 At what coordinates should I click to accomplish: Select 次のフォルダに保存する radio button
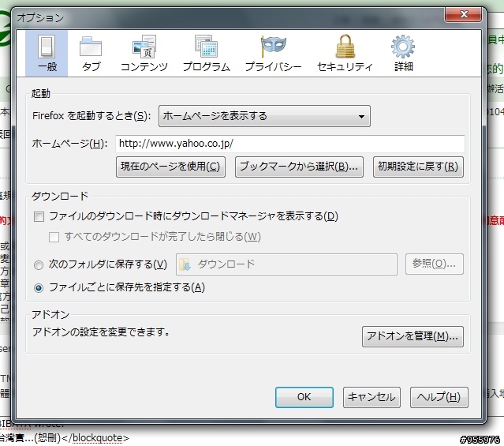[39, 264]
